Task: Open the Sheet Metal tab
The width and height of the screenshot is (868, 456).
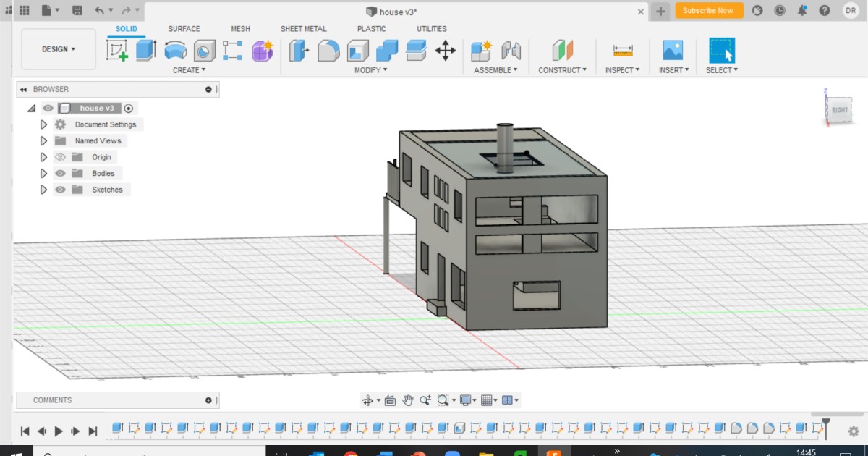Action: click(x=304, y=28)
